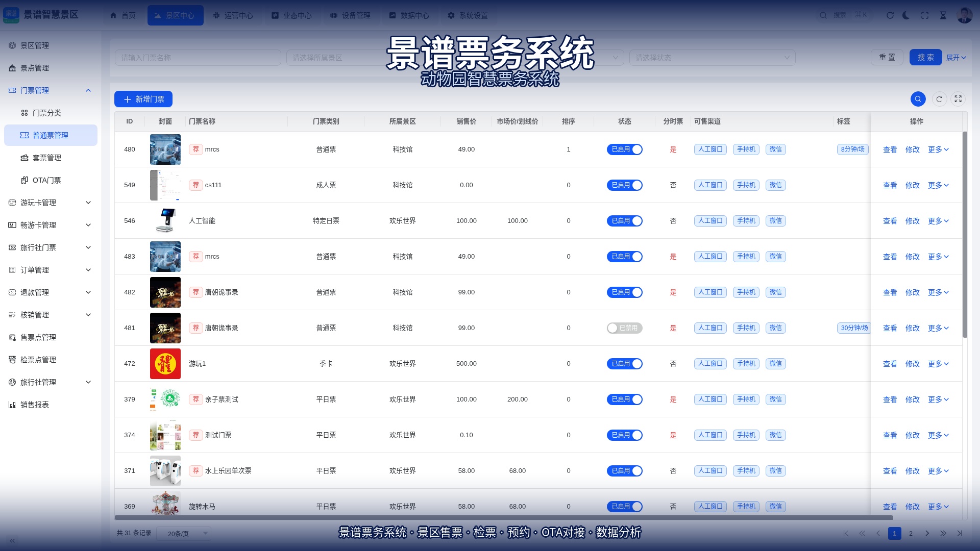Click the 展开 filter link
The width and height of the screenshot is (980, 551).
[x=956, y=58]
